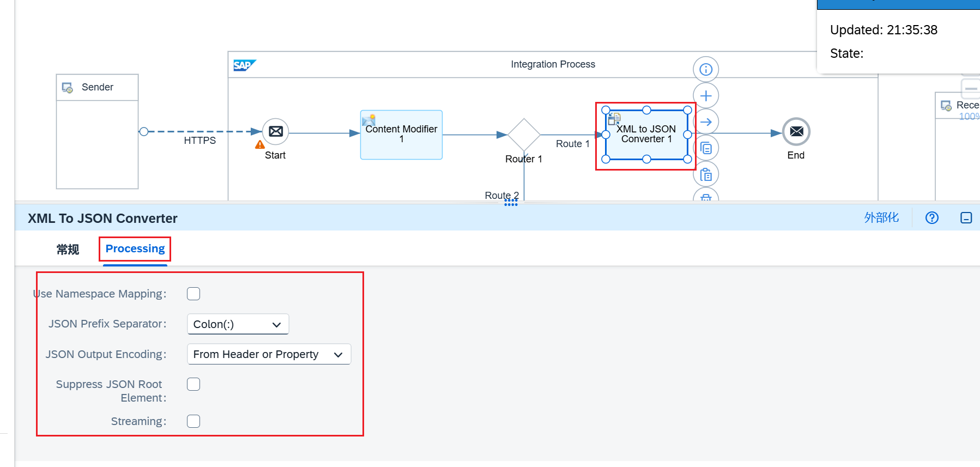Viewport: 980px width, 467px height.
Task: Click the panel resize splitter dots
Action: click(x=511, y=202)
